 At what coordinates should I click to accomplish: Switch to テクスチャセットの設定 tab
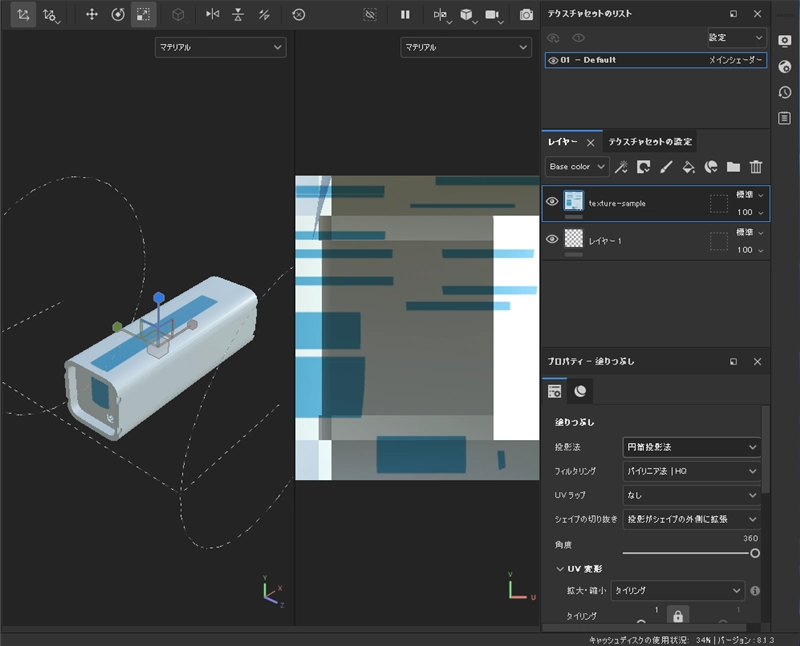click(650, 142)
